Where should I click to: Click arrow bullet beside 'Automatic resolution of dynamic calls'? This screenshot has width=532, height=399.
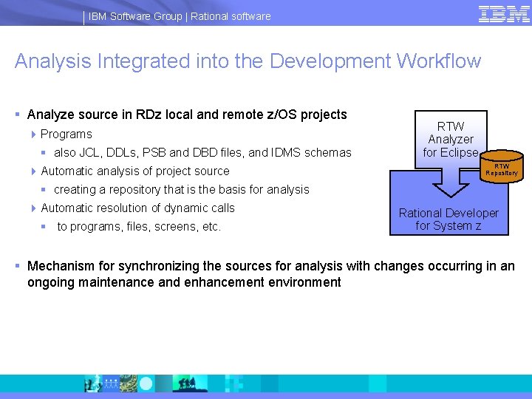pyautogui.click(x=33, y=208)
